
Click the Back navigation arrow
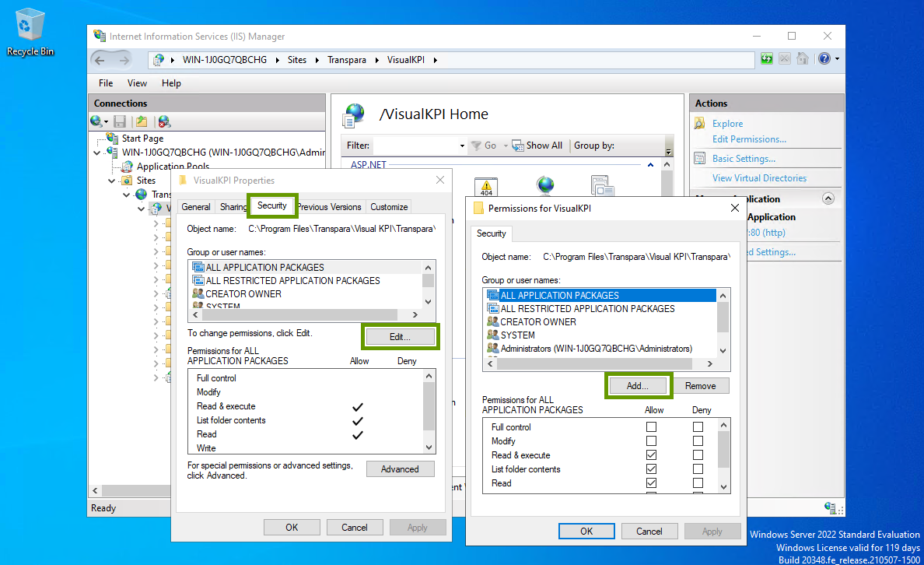click(100, 60)
